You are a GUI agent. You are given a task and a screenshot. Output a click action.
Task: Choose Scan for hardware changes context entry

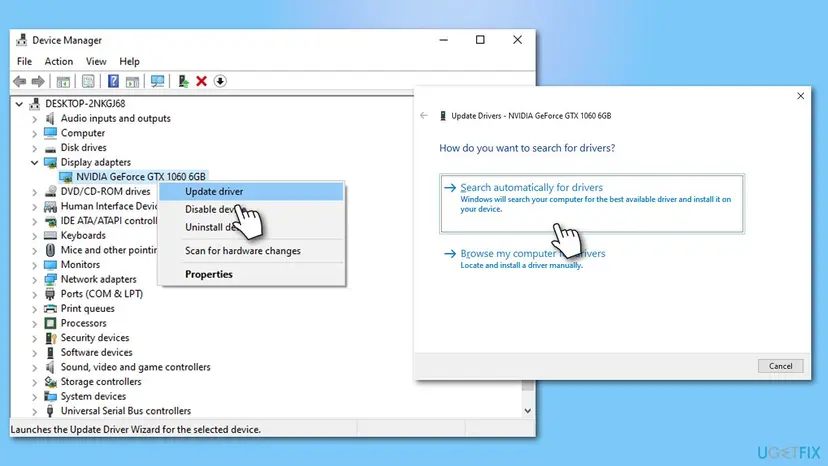(x=251, y=251)
